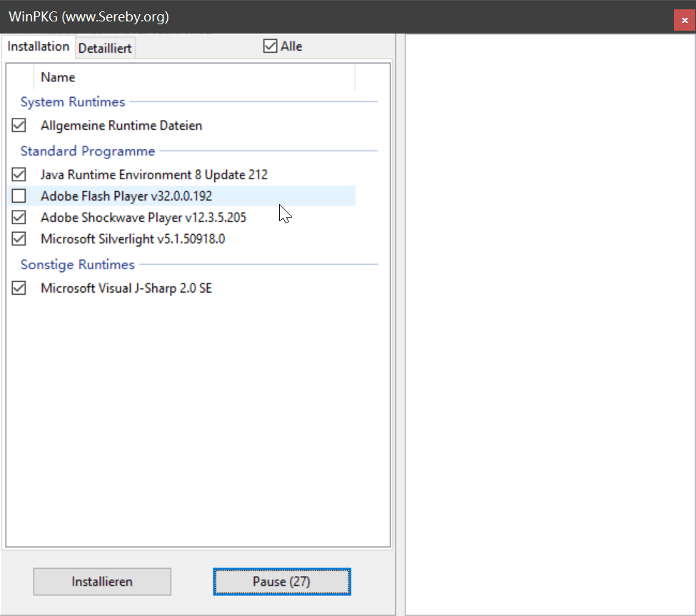Uncheck Allgemeine Runtime Dateien checkbox
696x616 pixels.
click(19, 125)
